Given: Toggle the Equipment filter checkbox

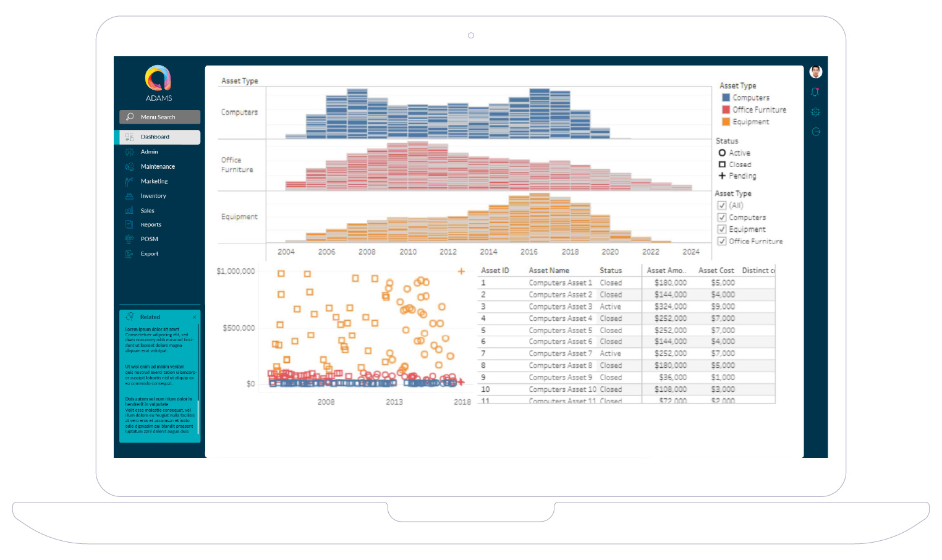Looking at the screenshot, I should point(721,229).
